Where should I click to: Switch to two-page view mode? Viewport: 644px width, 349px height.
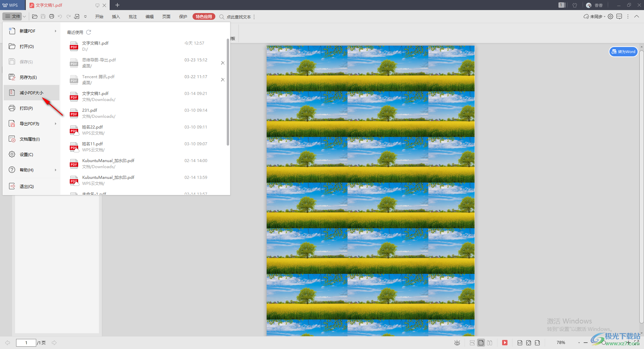(x=490, y=343)
